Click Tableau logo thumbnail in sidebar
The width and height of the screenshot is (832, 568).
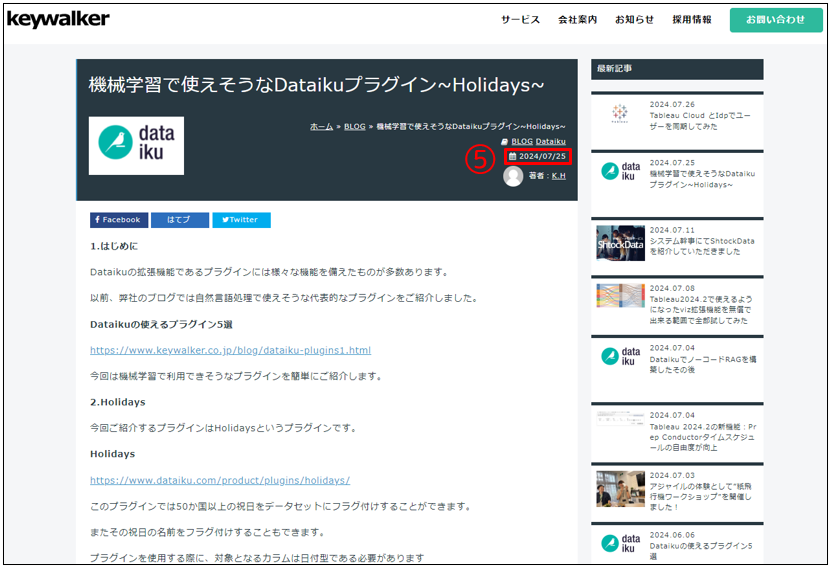(x=620, y=113)
